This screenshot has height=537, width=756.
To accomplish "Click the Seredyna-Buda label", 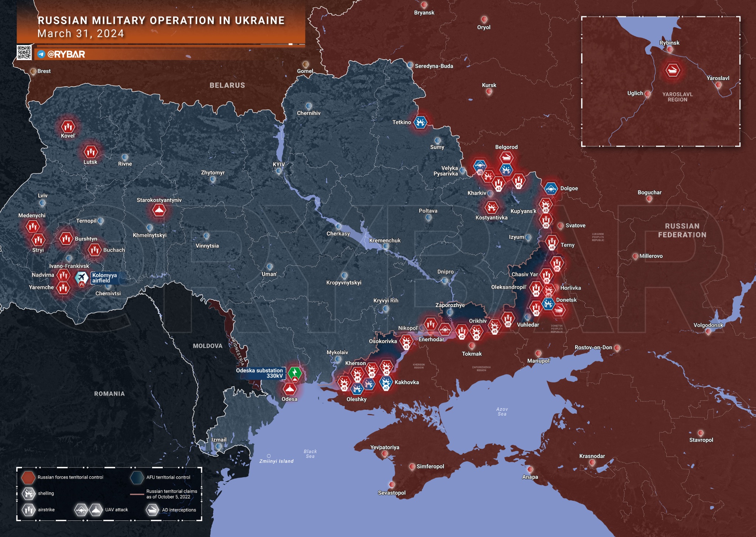I will [x=434, y=66].
